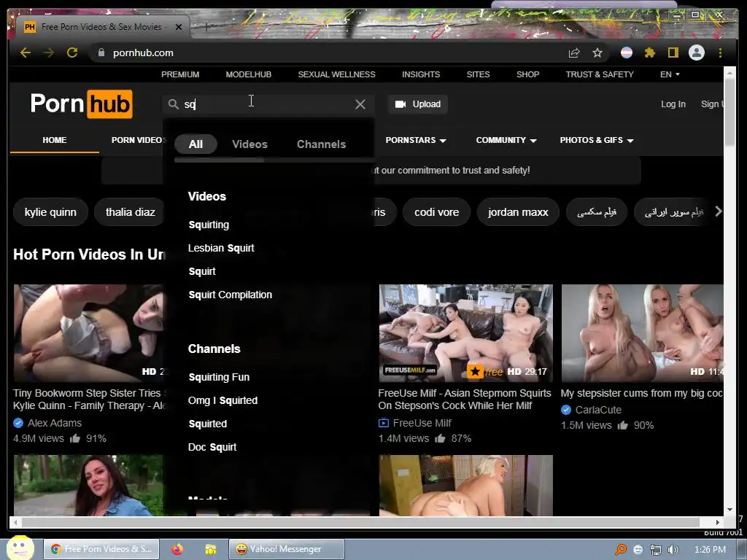Click the thumbs-up icon beside 90%
The image size is (747, 560).
(623, 425)
